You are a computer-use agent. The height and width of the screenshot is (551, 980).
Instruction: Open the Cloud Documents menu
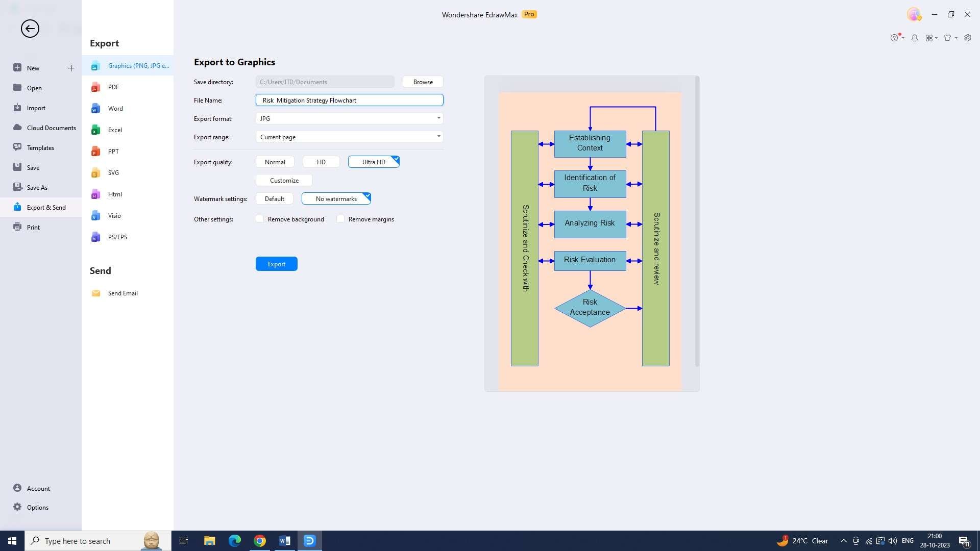[51, 127]
